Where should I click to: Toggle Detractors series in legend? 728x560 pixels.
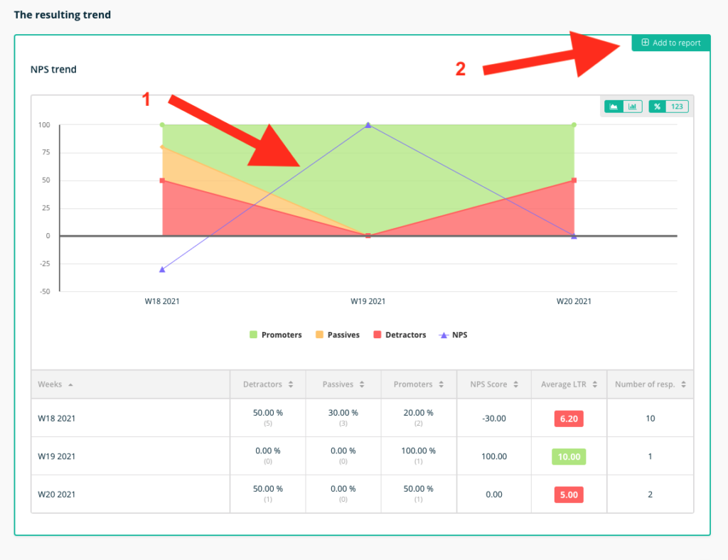(400, 335)
